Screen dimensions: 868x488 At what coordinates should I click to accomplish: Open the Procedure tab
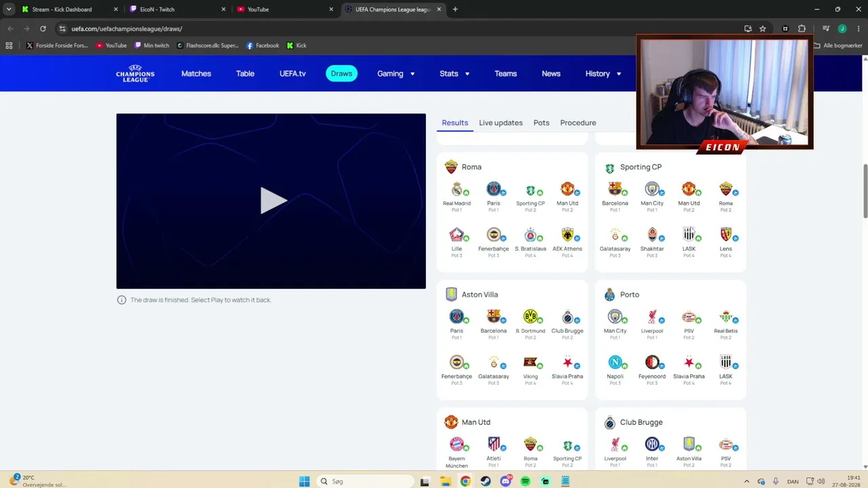tap(578, 123)
